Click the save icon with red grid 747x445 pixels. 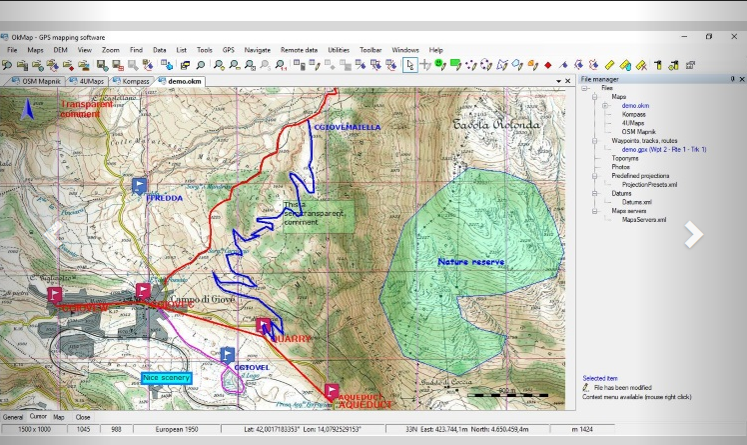pyautogui.click(x=117, y=65)
